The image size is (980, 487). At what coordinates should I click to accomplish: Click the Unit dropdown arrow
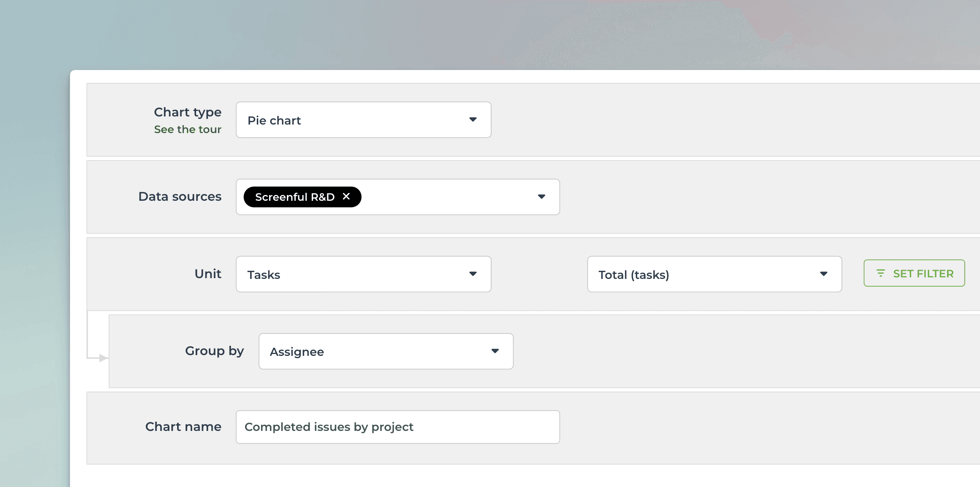click(x=473, y=274)
